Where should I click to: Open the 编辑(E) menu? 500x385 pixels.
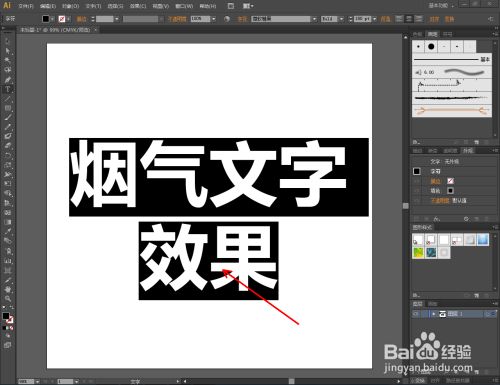(48, 6)
